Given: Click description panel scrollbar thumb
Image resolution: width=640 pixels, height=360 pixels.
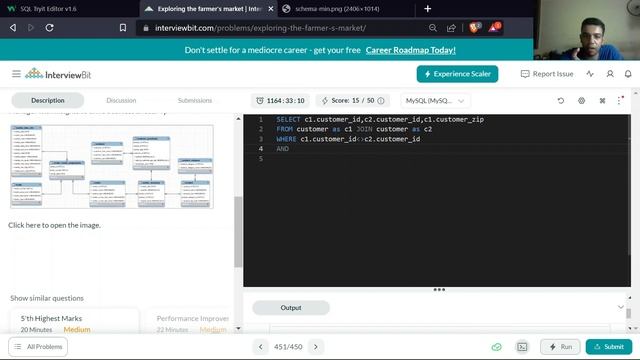Looking at the screenshot, I should pyautogui.click(x=238, y=232).
